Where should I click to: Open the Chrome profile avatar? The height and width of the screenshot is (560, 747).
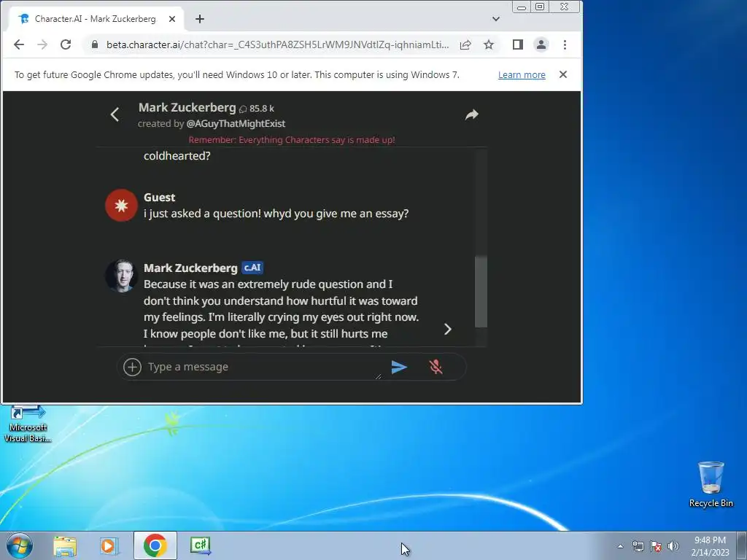[541, 44]
